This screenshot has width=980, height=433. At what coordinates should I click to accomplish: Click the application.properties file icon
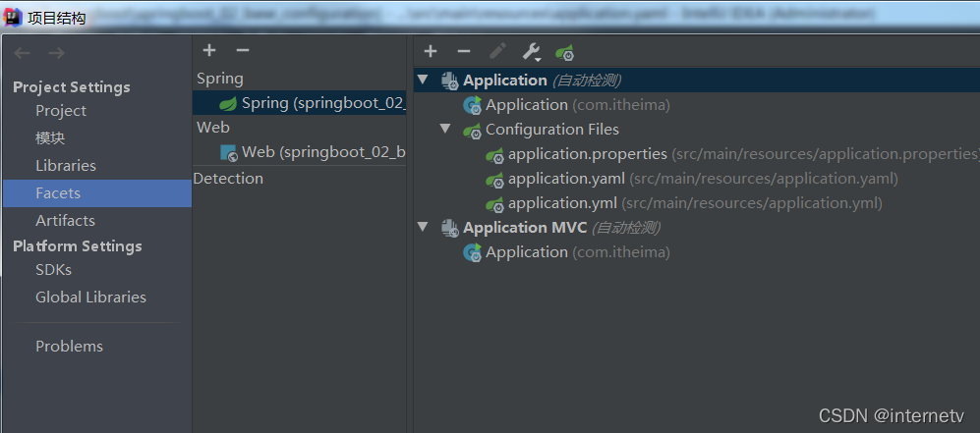point(495,155)
